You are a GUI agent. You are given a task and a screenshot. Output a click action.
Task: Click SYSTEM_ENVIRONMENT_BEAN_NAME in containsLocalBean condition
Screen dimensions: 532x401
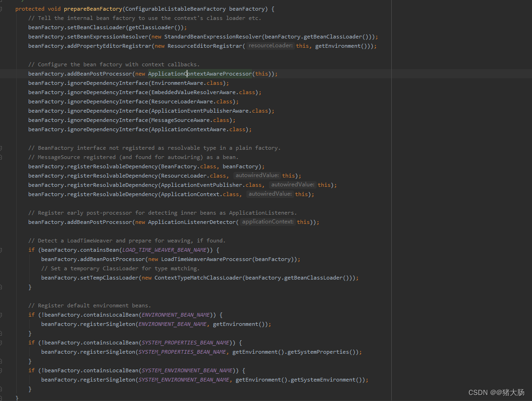click(x=187, y=371)
